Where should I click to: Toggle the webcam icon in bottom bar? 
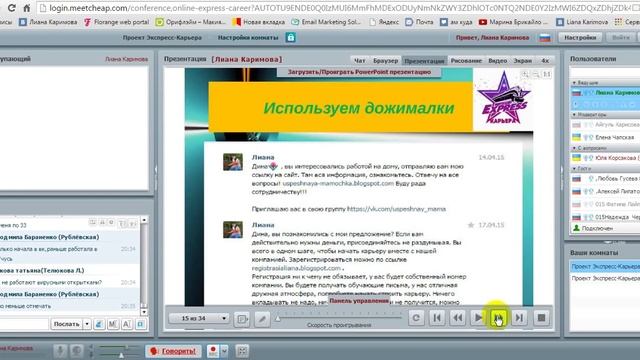[76, 351]
